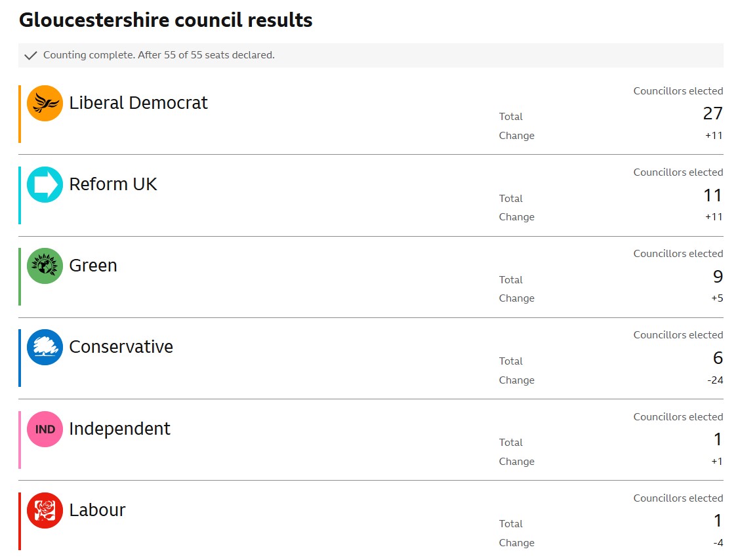
Task: Select the Reform UK party name
Action: pyautogui.click(x=113, y=184)
